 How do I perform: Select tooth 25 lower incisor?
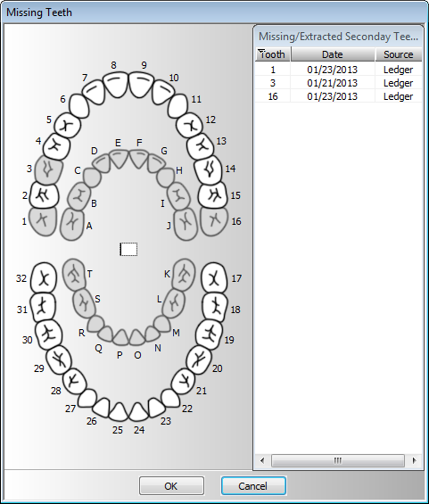[x=119, y=412]
